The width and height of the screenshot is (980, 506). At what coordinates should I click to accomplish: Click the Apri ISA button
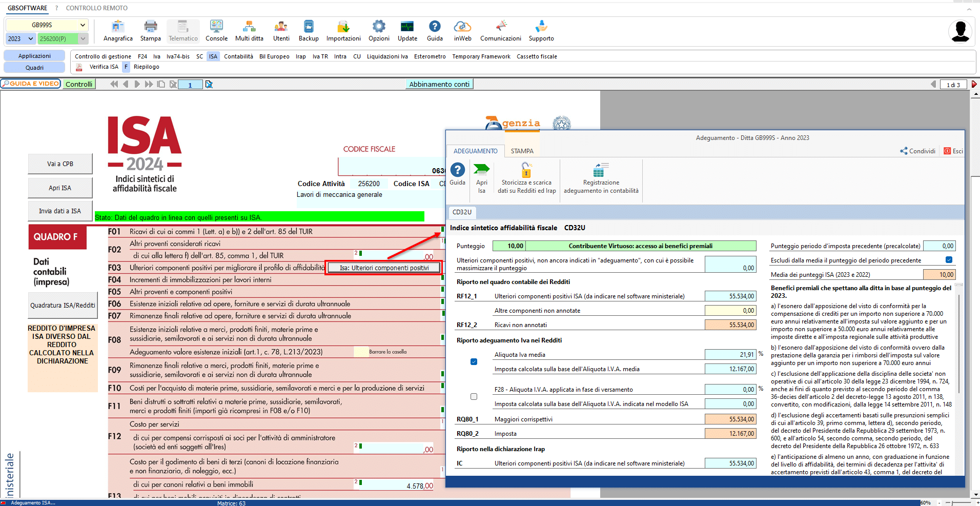click(60, 188)
